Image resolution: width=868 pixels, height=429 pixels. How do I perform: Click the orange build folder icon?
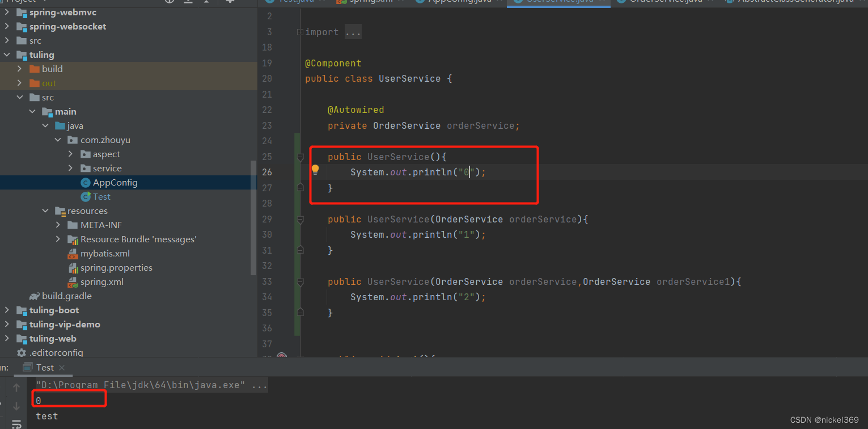[x=34, y=69]
